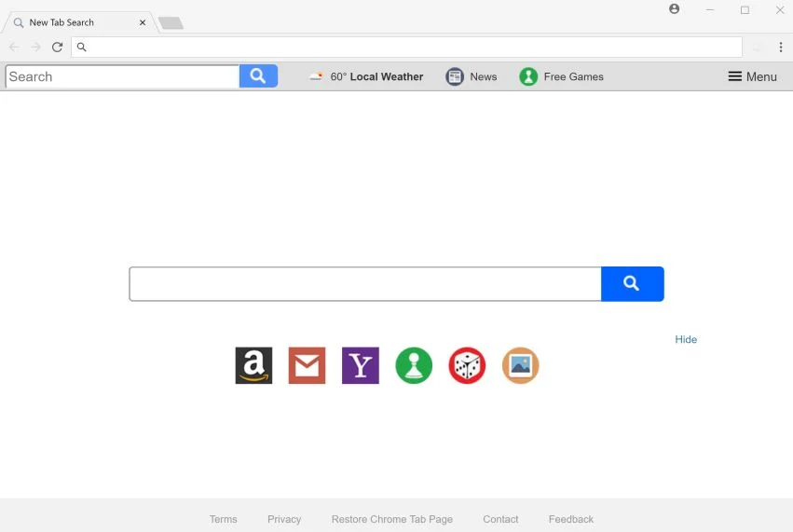Open the Gmail envelope shortcut
The image size is (793, 532).
click(307, 365)
